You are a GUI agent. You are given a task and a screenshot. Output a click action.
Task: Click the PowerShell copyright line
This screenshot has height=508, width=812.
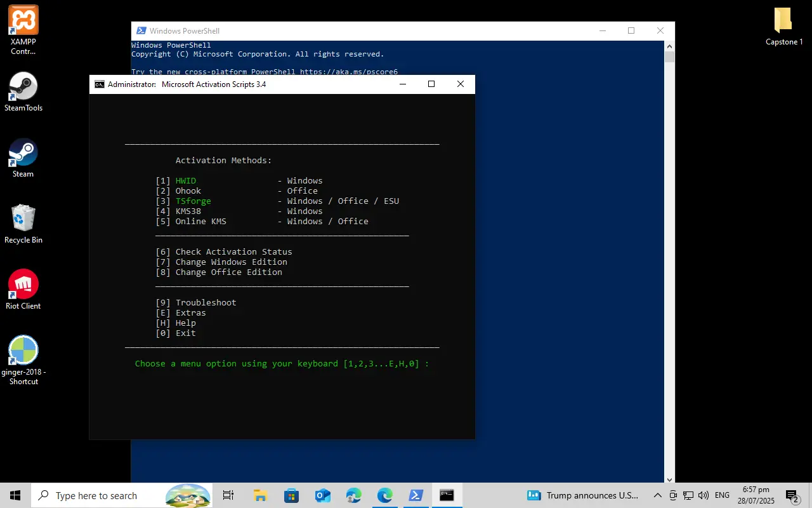pos(258,54)
